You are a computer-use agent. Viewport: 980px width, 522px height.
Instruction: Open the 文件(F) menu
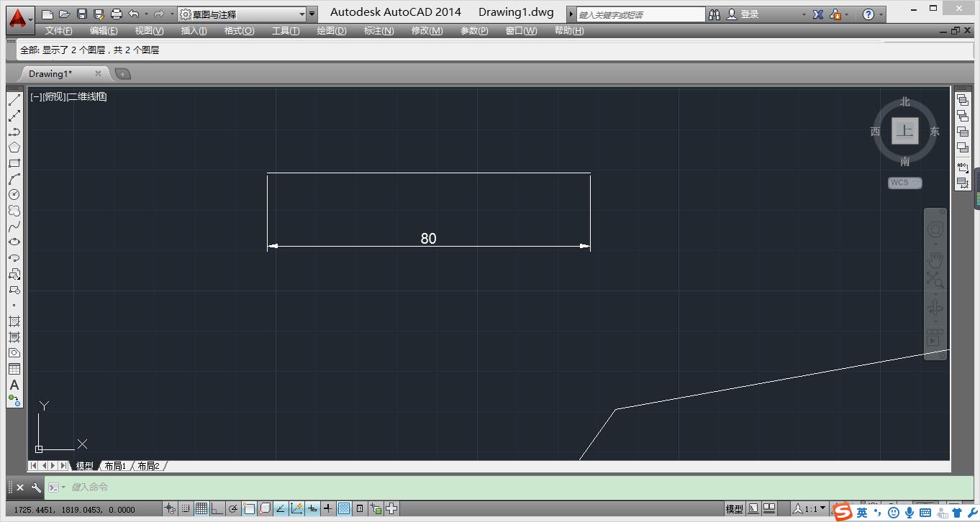[x=59, y=31]
